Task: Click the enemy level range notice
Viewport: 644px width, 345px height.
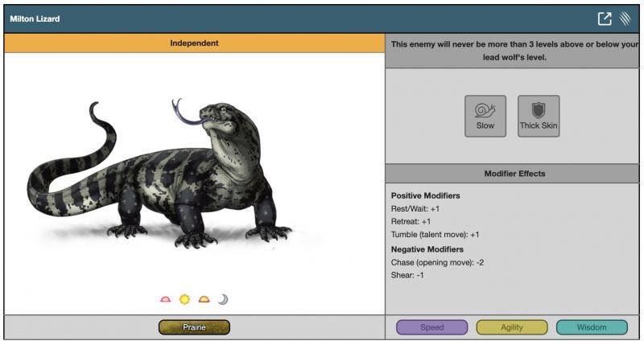Action: point(514,51)
